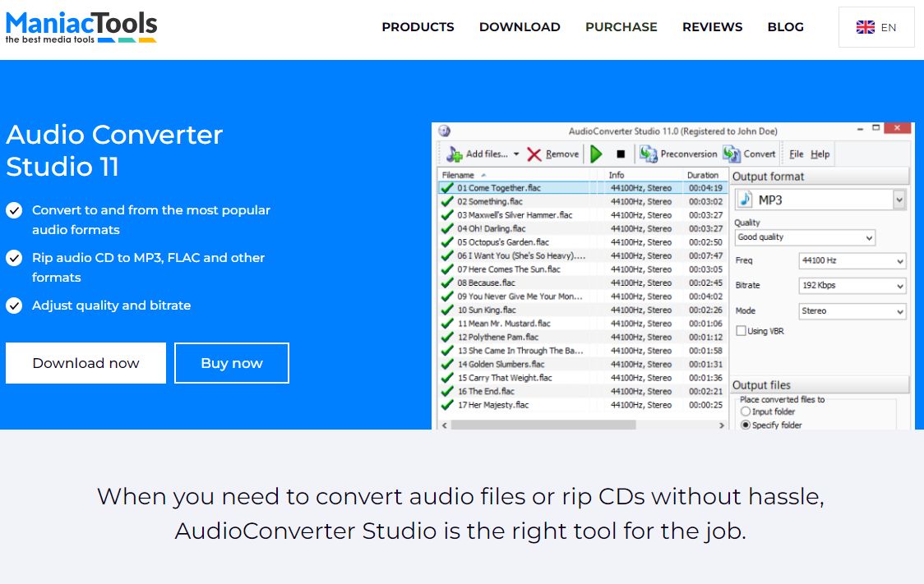Sort by the Duration column header
Screen dimensions: 924x584
tap(702, 175)
